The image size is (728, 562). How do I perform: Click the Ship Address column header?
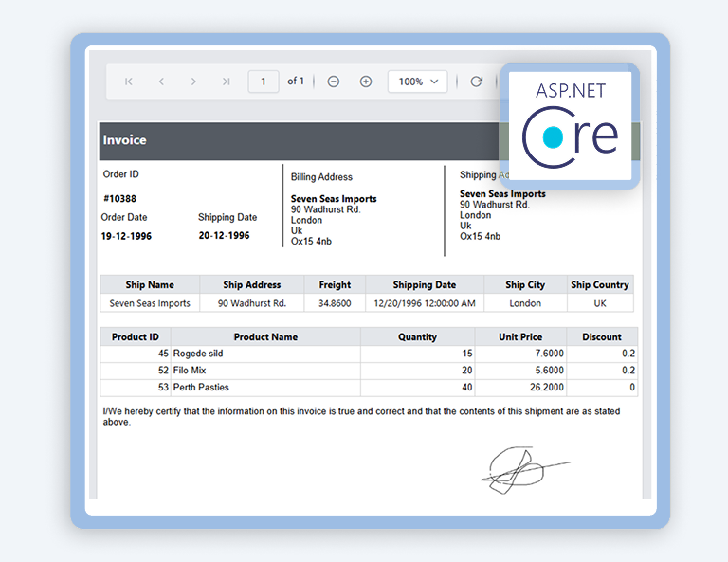[251, 284]
